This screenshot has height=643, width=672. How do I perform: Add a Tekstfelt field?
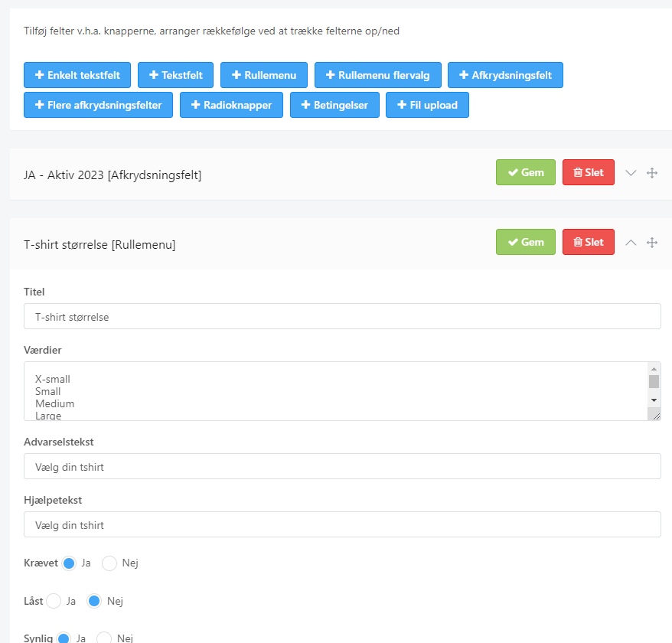coord(176,75)
